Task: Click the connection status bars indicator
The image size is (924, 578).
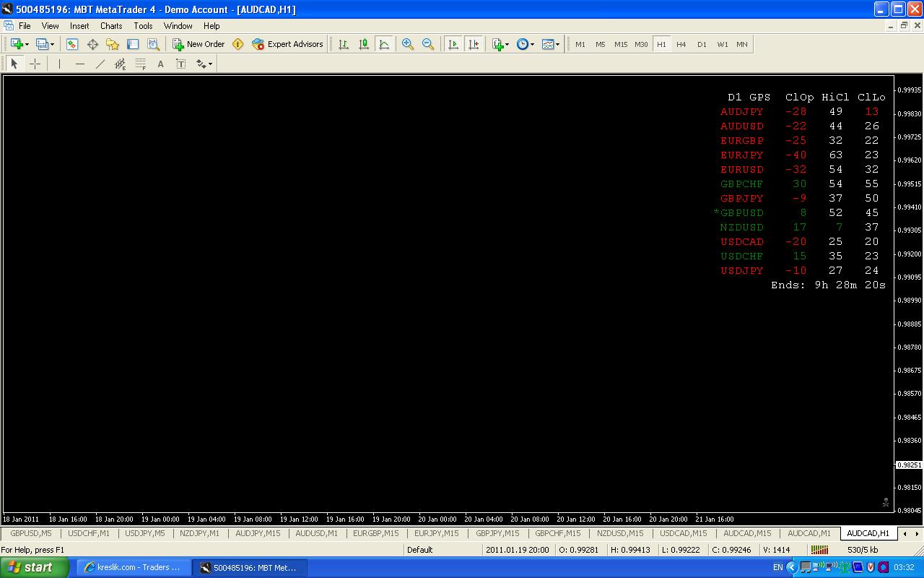Action: pos(819,550)
